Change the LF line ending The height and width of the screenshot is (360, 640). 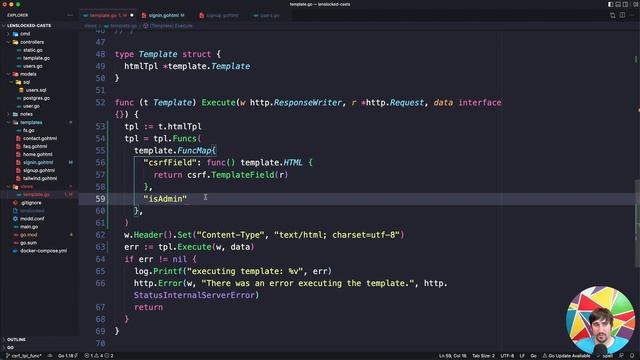click(522, 356)
